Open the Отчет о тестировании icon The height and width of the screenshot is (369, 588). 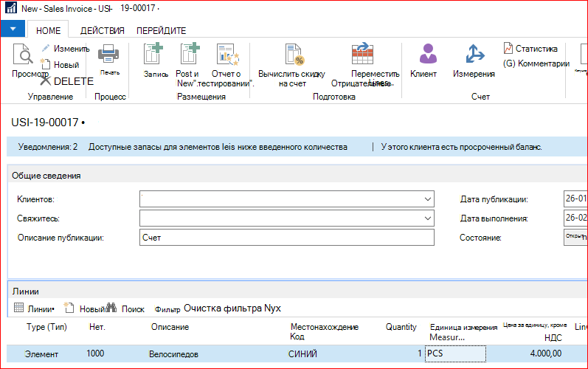pyautogui.click(x=228, y=55)
